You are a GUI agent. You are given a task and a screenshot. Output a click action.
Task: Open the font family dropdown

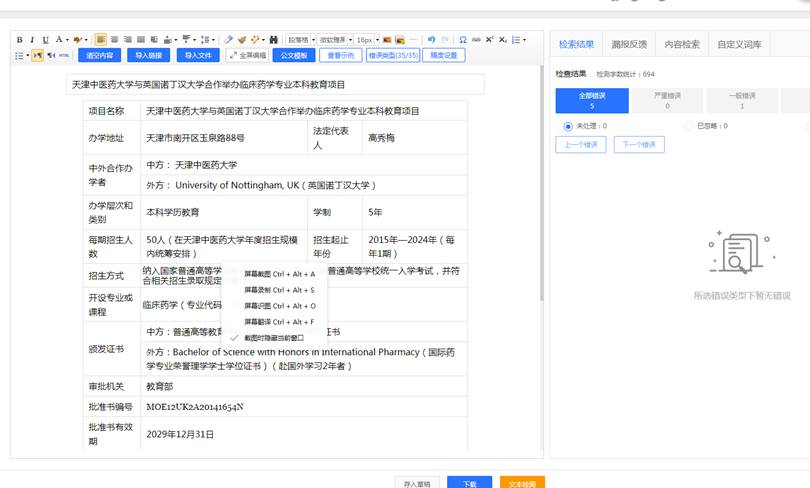tap(335, 40)
